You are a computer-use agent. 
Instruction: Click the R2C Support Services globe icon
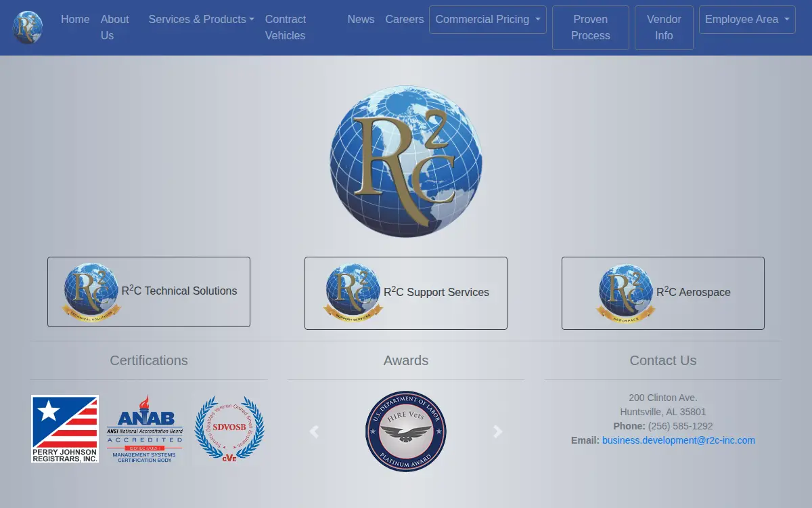[x=353, y=292]
